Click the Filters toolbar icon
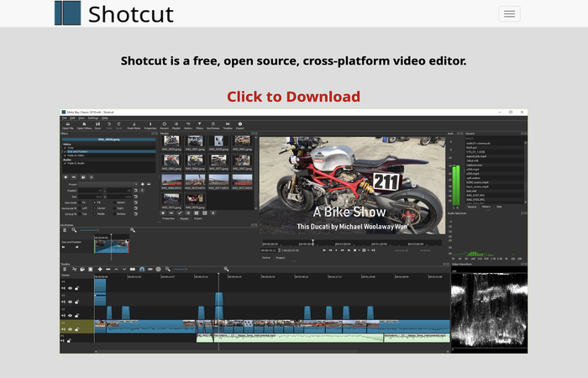This screenshot has width=588, height=378. (198, 125)
